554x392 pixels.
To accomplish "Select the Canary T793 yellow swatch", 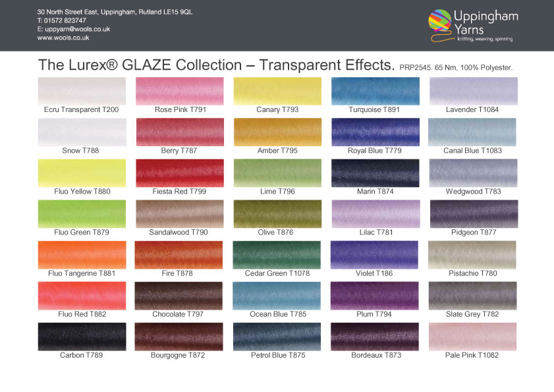I will click(x=277, y=91).
